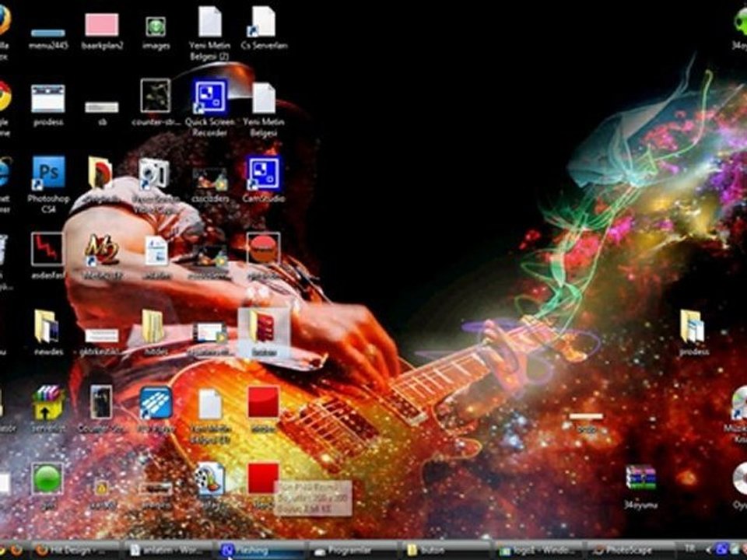Click the quick launch Firefox icon
Viewport: 747px width, 560px height.
(x=16, y=551)
